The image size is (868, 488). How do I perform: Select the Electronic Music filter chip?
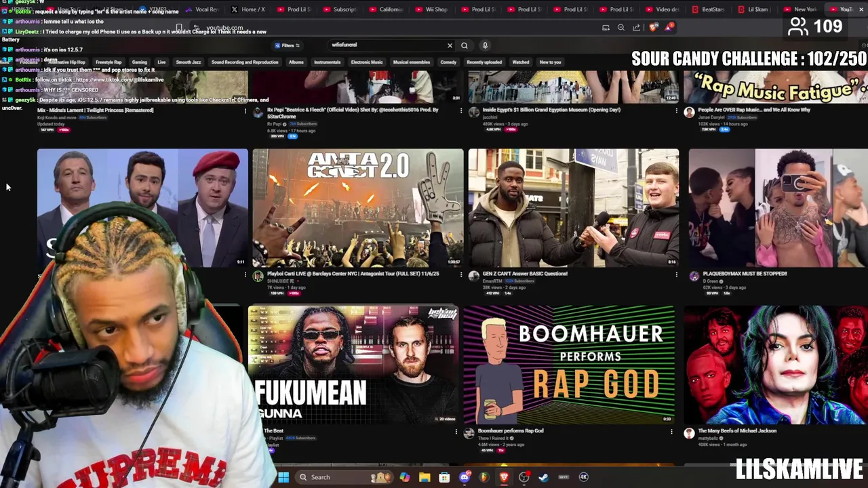[367, 62]
